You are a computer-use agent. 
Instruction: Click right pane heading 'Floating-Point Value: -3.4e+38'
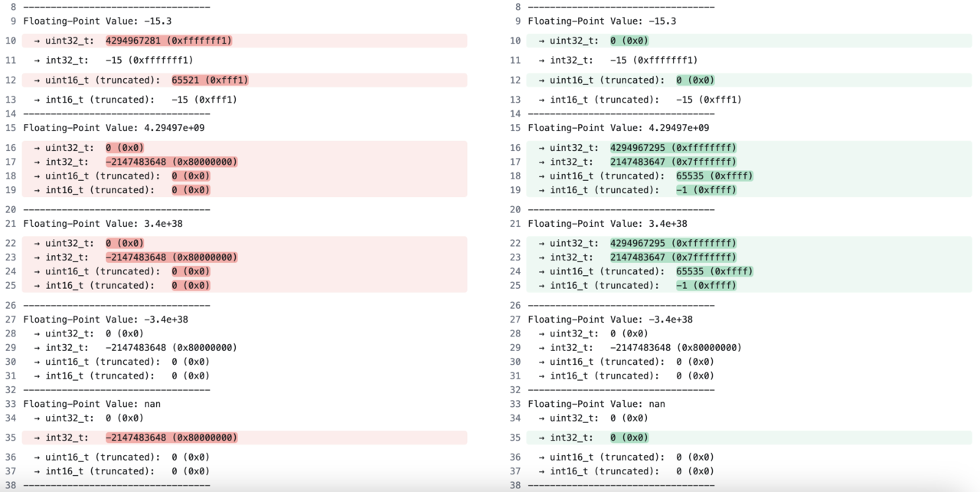click(610, 320)
